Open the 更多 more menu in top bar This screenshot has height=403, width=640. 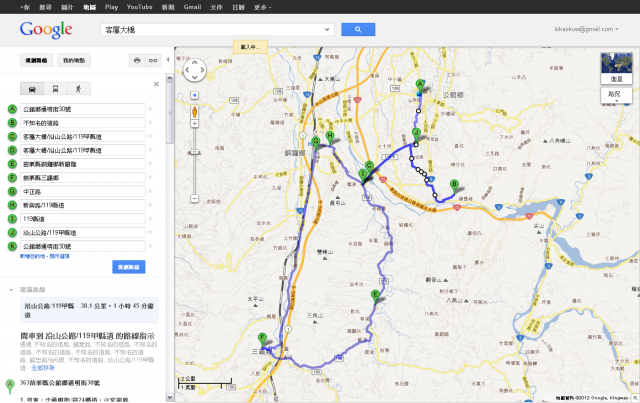[x=262, y=7]
